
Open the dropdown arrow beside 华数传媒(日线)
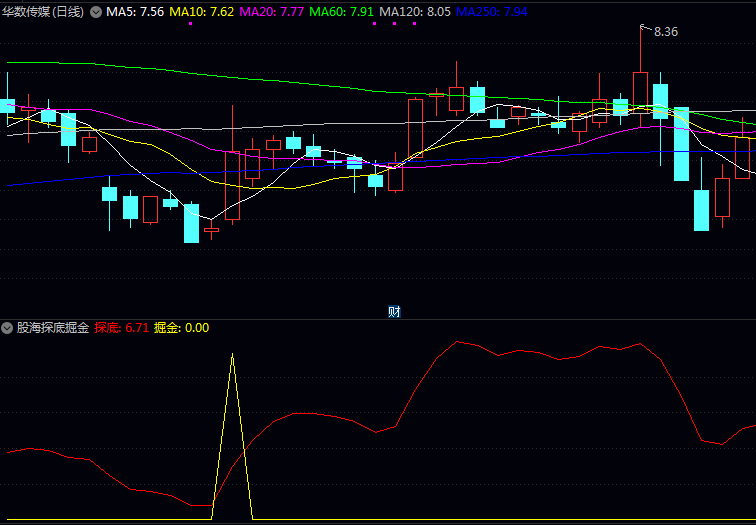(96, 12)
